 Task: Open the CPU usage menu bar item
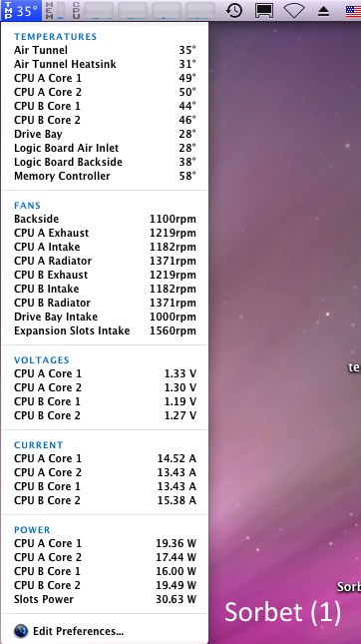pos(144,11)
